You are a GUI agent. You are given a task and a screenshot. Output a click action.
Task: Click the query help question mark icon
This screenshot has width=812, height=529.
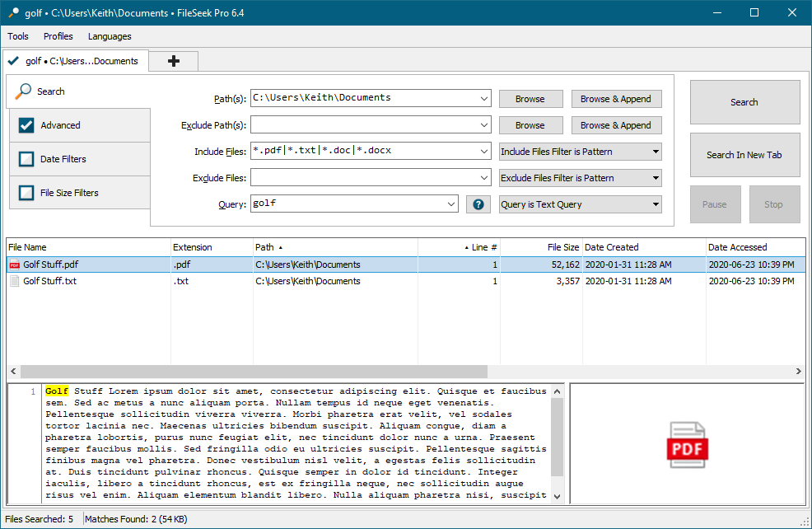tap(478, 204)
